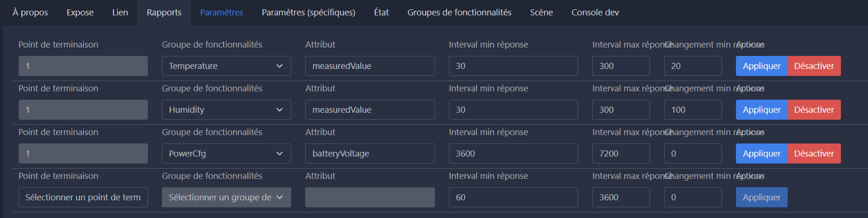Click the batteryVoltage attribute field
The width and height of the screenshot is (868, 218).
pyautogui.click(x=370, y=154)
